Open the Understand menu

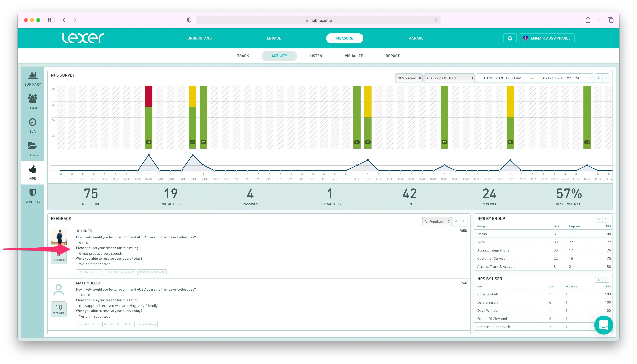[x=199, y=38]
